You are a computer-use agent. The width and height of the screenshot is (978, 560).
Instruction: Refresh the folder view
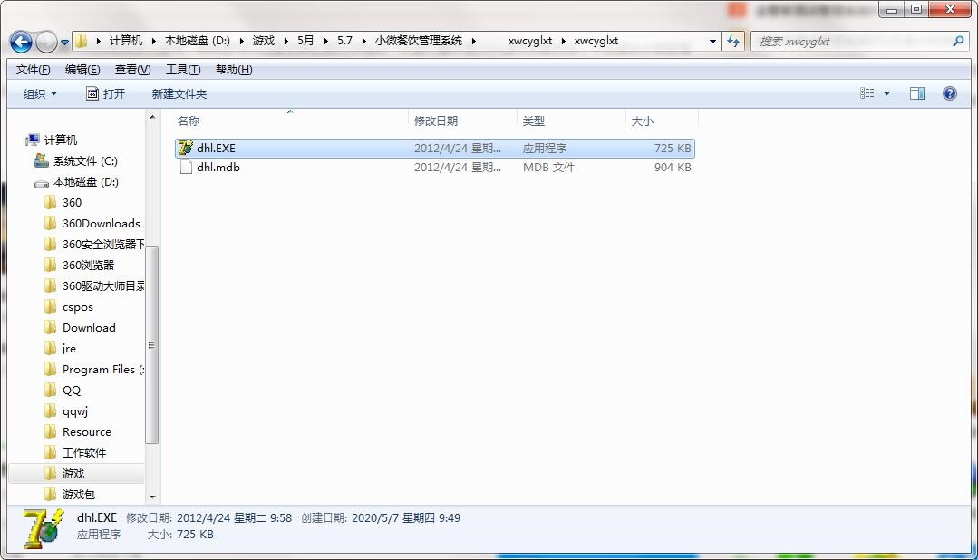[x=733, y=41]
